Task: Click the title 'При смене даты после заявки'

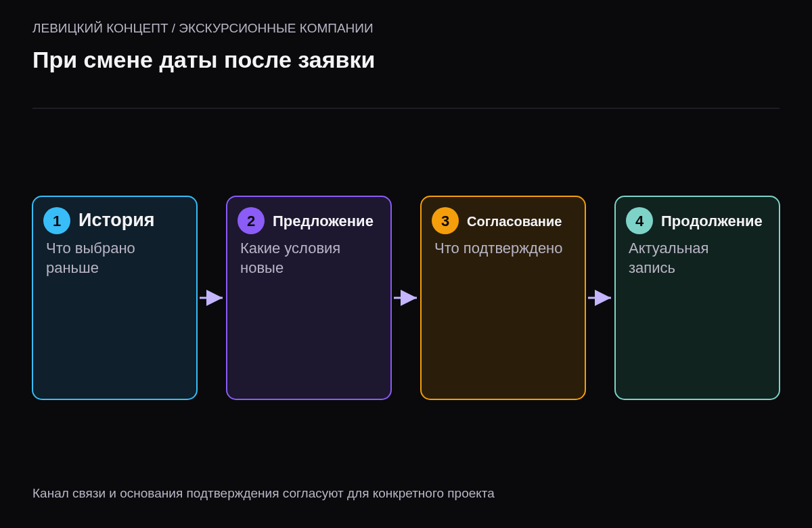Action: pos(204,60)
